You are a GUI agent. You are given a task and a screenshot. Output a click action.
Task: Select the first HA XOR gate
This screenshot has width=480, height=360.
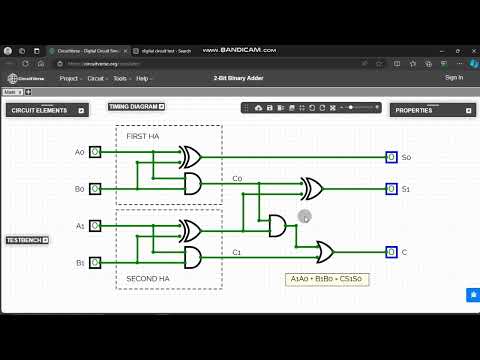[x=190, y=157]
